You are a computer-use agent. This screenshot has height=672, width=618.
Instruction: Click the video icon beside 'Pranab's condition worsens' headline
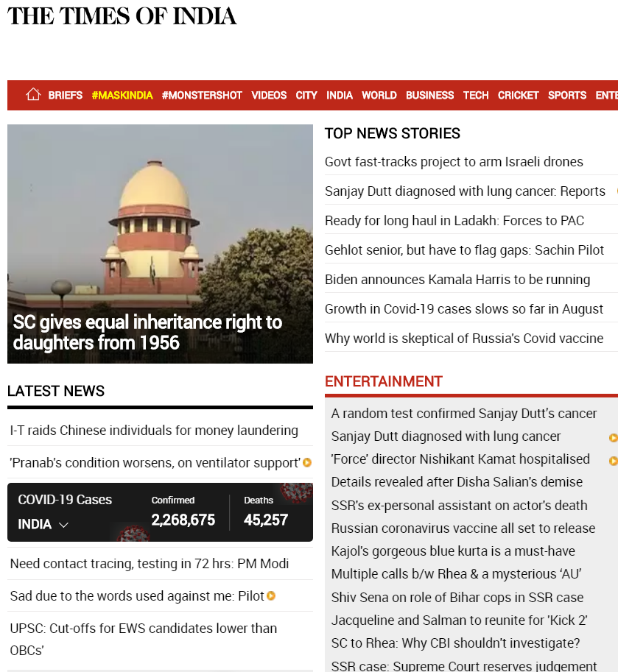pos(307,463)
